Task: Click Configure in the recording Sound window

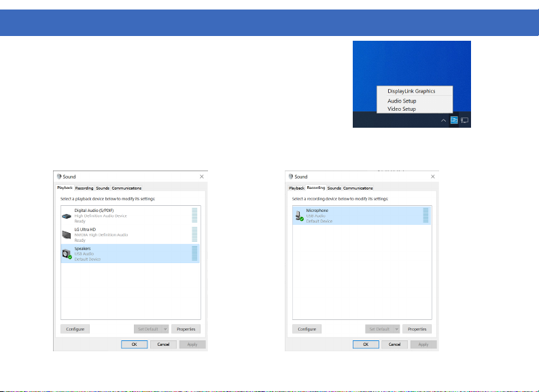Action: [x=307, y=329]
